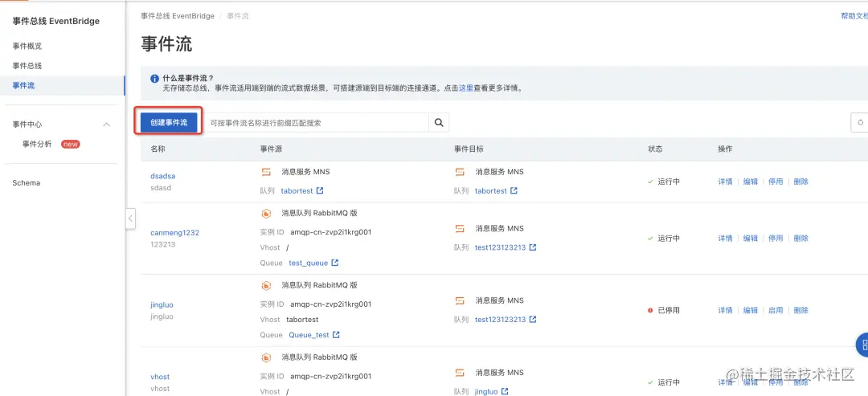Click the floating blue grid icon at right edge
Image resolution: width=868 pixels, height=396 pixels.
click(x=862, y=345)
